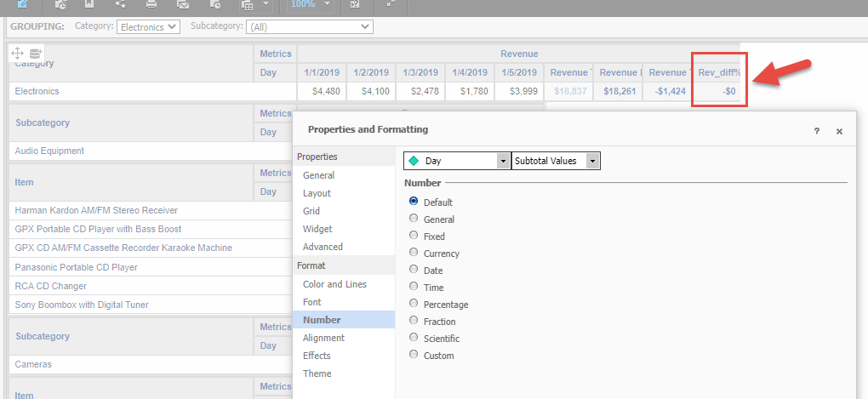Image resolution: width=868 pixels, height=399 pixels.
Task: Select the Fixed number format
Action: (413, 236)
